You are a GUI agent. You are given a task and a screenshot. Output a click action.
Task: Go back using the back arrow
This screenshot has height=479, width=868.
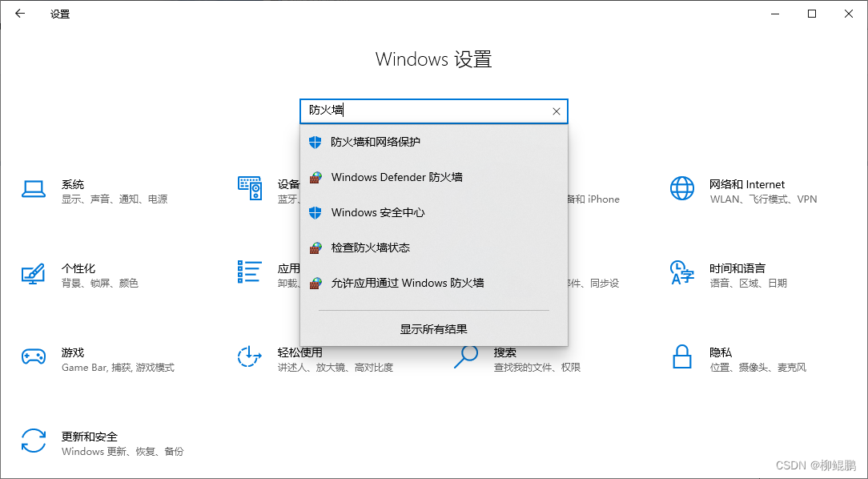20,14
